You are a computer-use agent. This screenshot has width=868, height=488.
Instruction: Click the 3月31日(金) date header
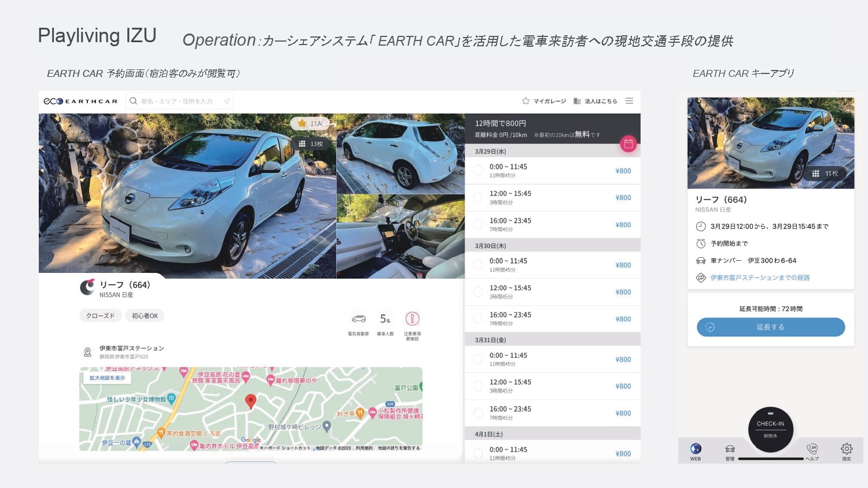(x=553, y=340)
